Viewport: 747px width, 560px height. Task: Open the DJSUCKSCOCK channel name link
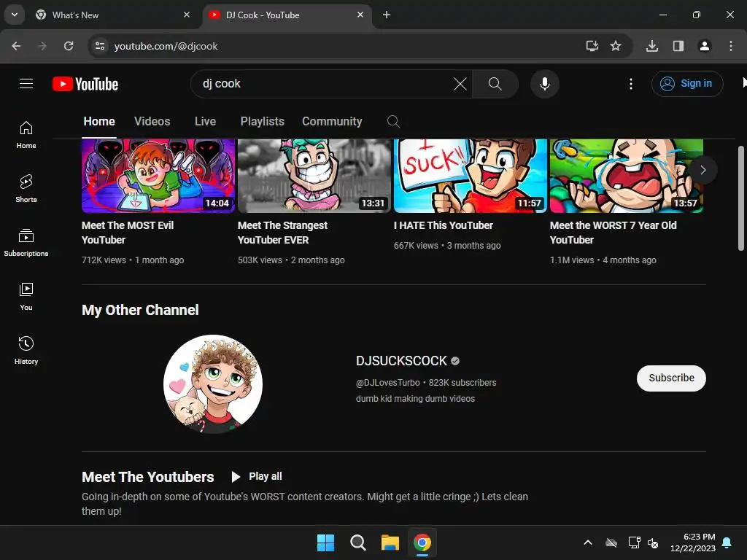pos(402,361)
